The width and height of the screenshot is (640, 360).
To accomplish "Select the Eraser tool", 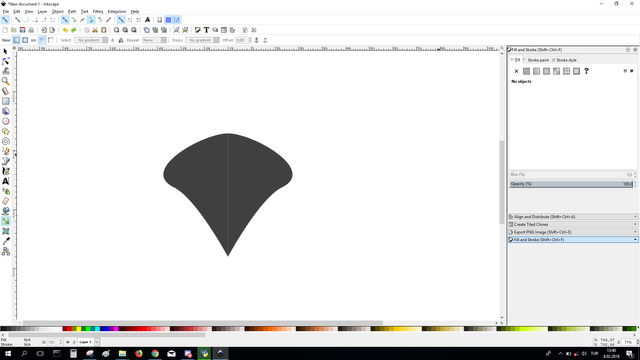I will pos(5,201).
